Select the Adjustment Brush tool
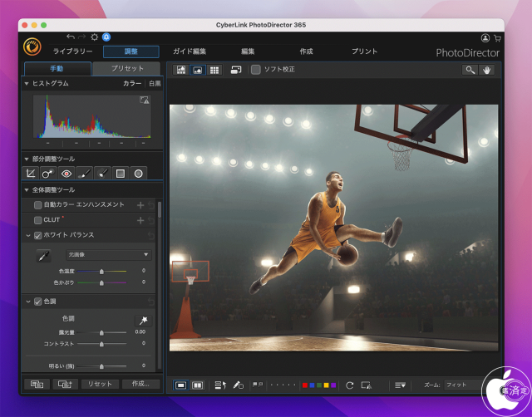 tap(84, 174)
